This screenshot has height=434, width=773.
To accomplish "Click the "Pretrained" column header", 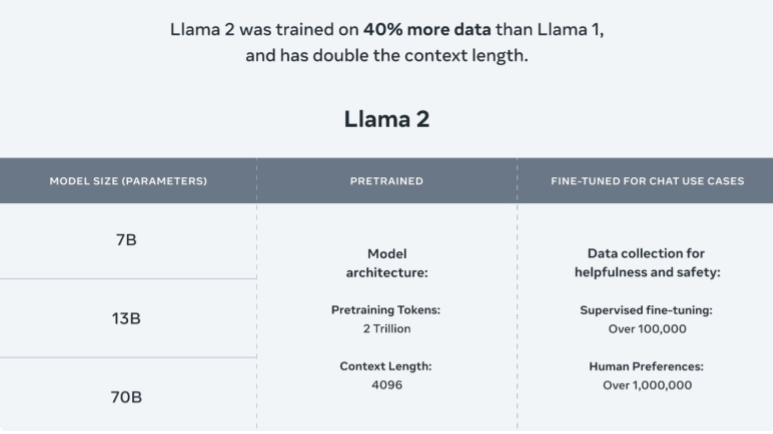I will click(x=386, y=181).
